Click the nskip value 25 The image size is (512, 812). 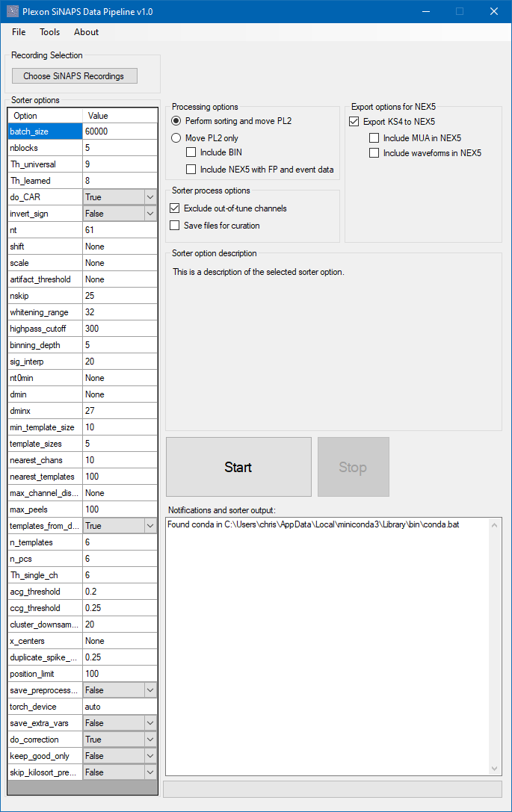point(120,296)
